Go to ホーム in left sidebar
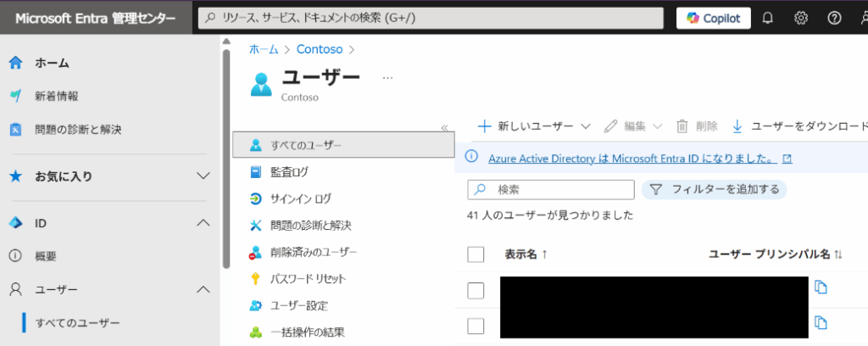The image size is (868, 346). coord(52,63)
